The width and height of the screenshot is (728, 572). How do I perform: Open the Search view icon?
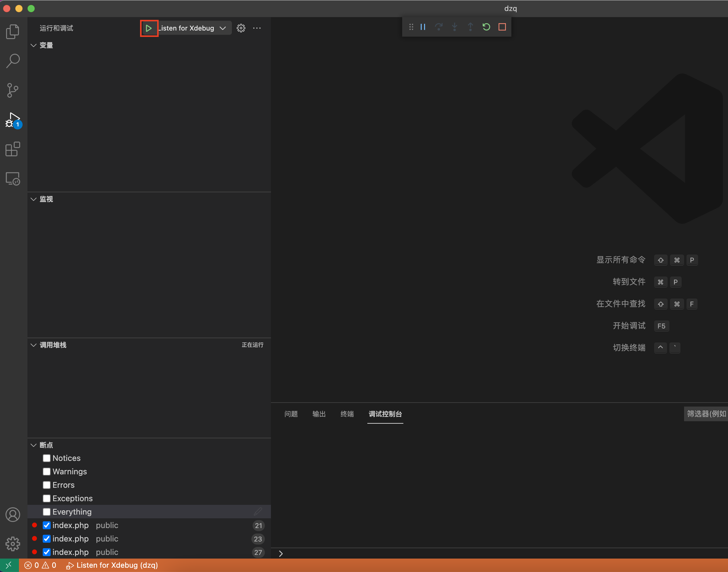[13, 61]
